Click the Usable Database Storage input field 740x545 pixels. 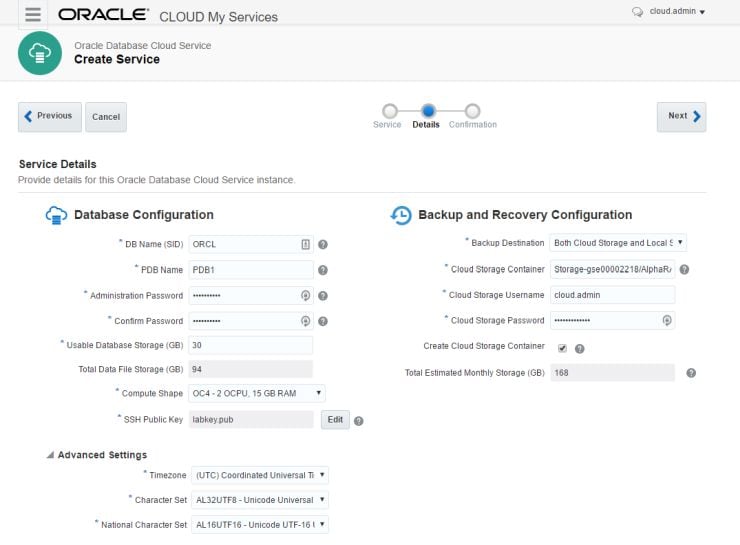click(x=251, y=345)
